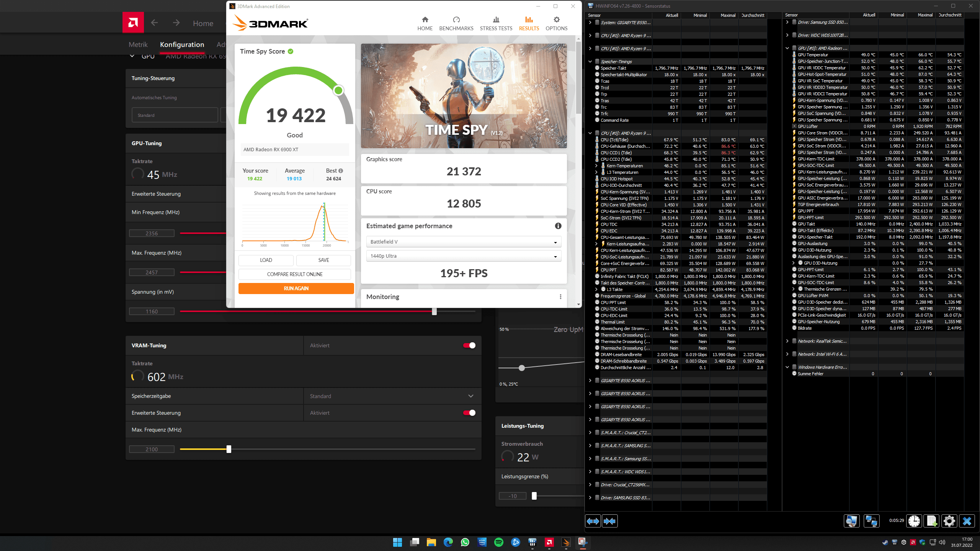Click HWiNFO blue X close sensors icon
This screenshot has height=551, width=980.
point(967,521)
